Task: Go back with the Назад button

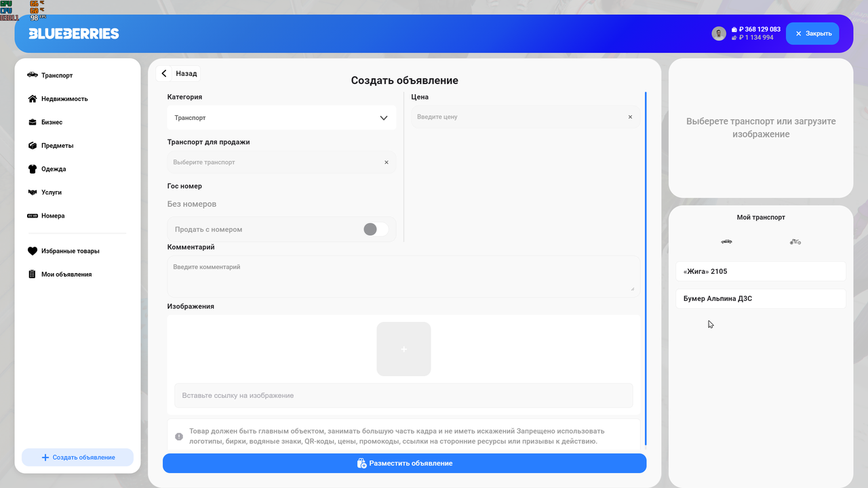Action: pyautogui.click(x=177, y=73)
